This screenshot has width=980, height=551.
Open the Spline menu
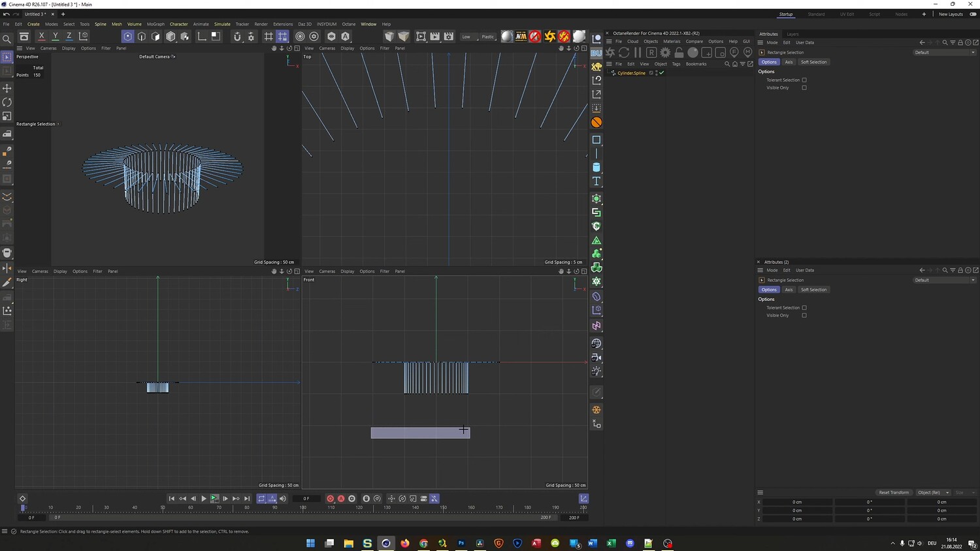[x=100, y=24]
